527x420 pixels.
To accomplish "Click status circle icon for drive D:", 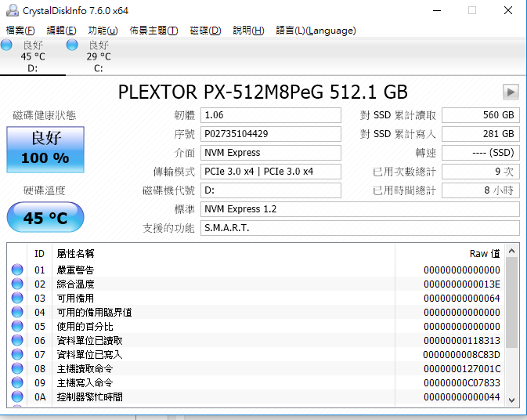I will (6, 45).
